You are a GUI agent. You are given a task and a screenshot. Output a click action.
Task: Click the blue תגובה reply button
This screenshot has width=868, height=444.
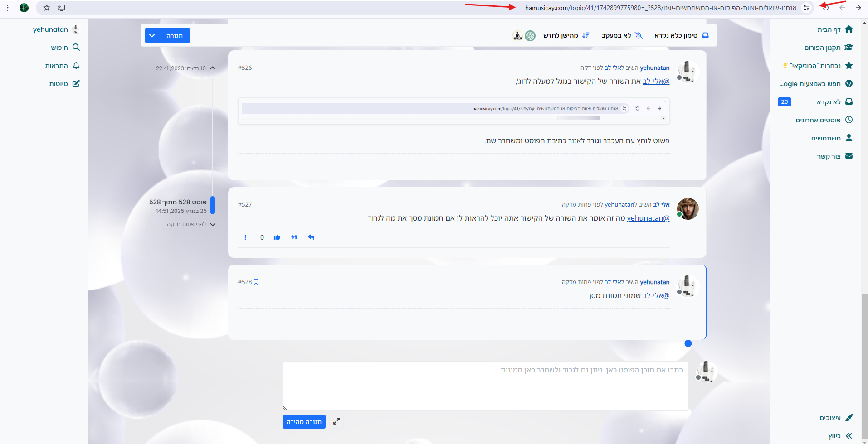175,35
